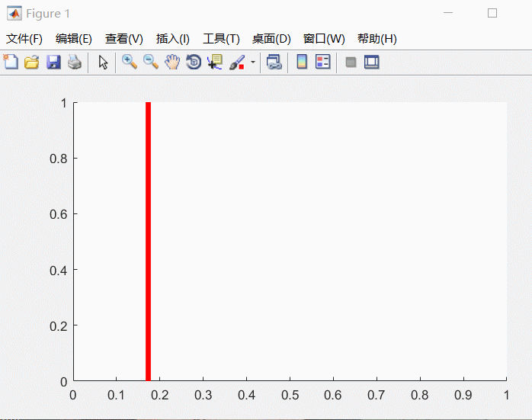The height and width of the screenshot is (420, 532).
Task: Click y-axis tick label 0.2
Action: pyautogui.click(x=59, y=325)
